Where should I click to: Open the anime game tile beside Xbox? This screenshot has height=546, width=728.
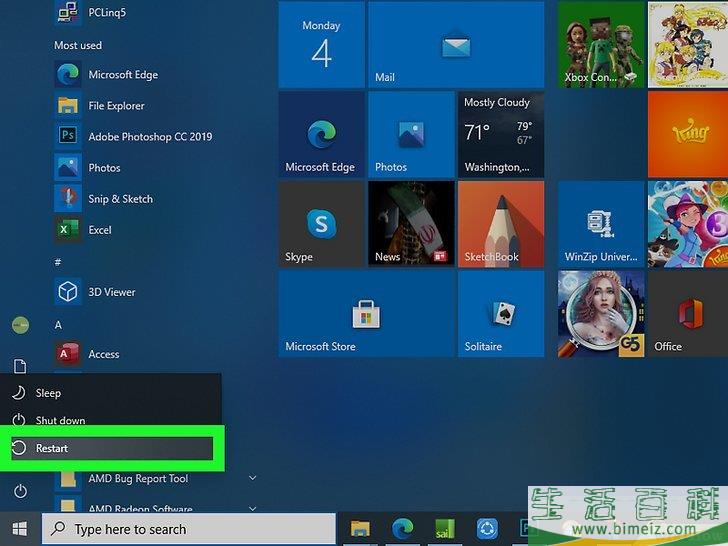[688, 45]
